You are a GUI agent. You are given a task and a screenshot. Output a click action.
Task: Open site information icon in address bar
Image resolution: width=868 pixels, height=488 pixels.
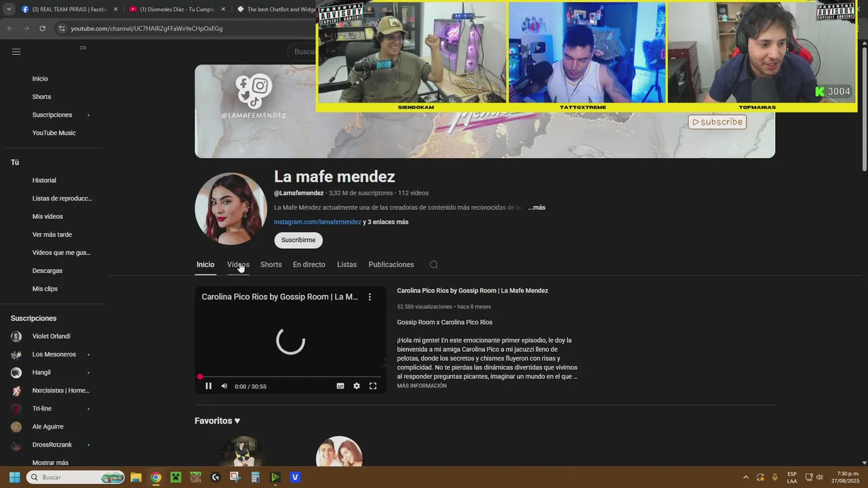point(62,28)
